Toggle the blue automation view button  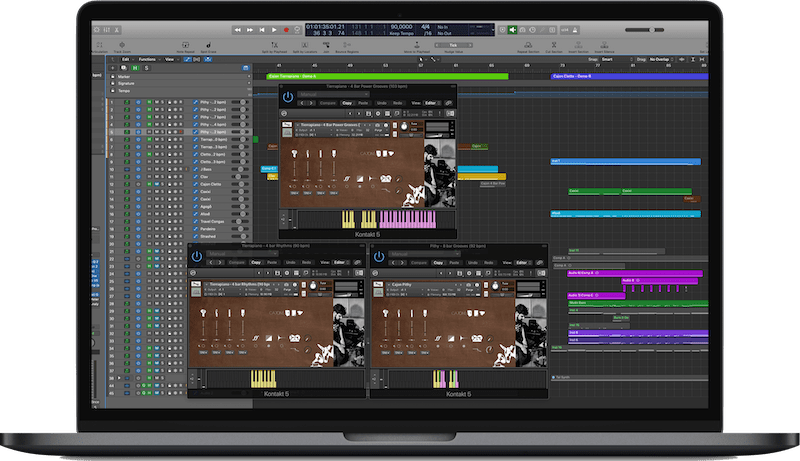(188, 60)
